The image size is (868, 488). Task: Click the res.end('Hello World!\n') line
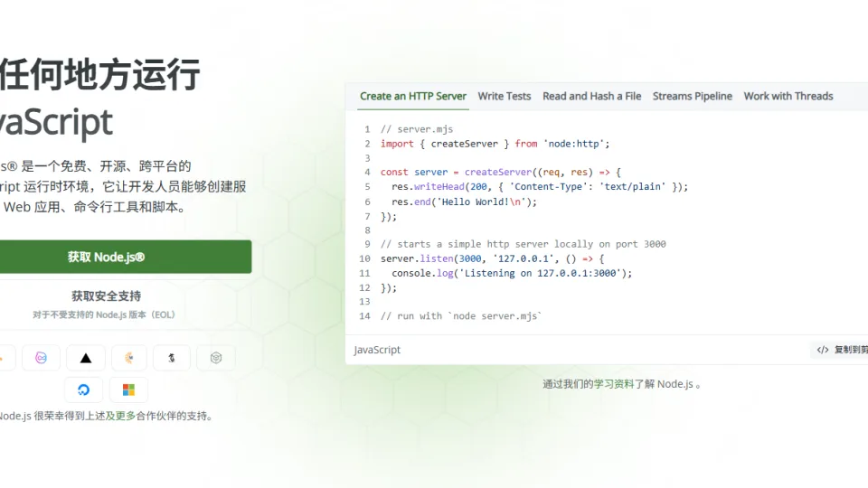click(464, 202)
